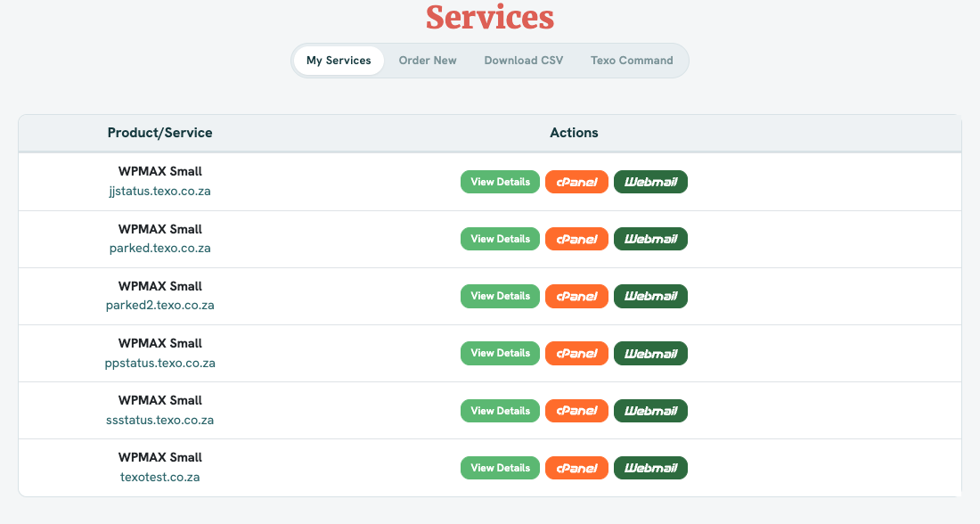The height and width of the screenshot is (524, 980).
Task: Open cPanel for jjstatus.texo.co.za
Action: pyautogui.click(x=577, y=182)
